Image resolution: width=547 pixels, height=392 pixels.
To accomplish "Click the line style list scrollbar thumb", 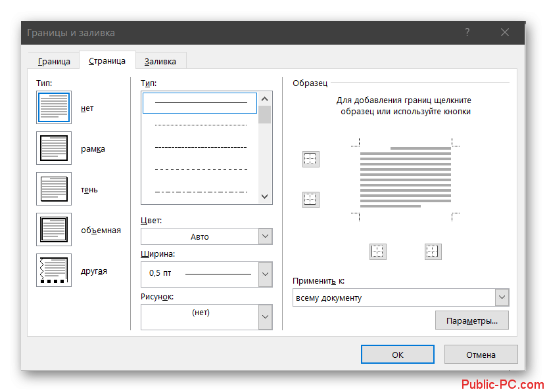I will (265, 115).
